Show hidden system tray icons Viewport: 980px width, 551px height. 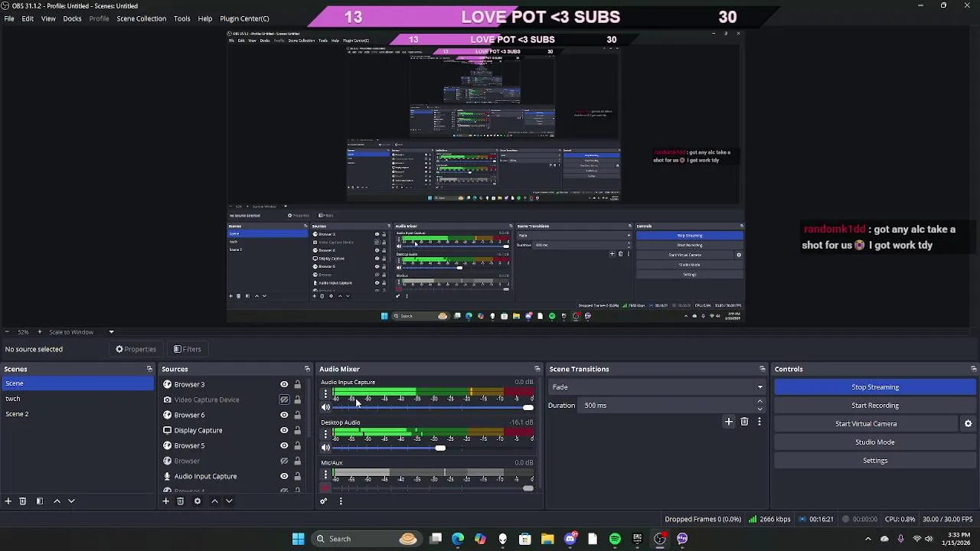coord(867,539)
